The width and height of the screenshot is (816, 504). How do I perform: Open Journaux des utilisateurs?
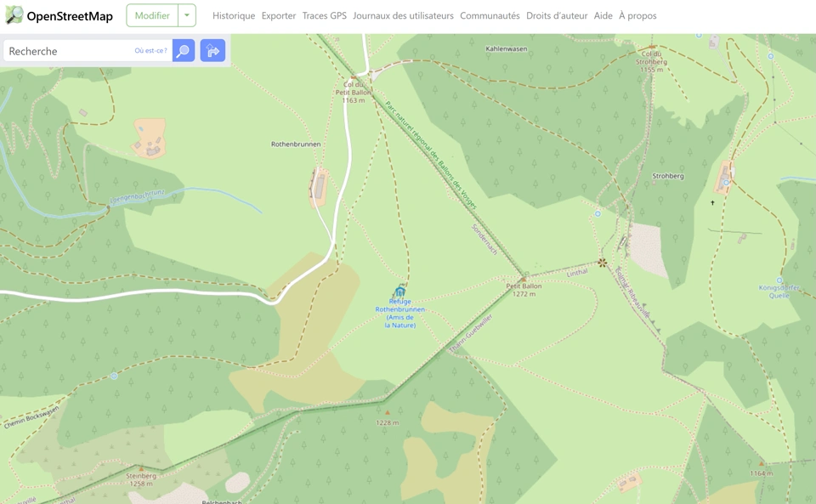(x=403, y=15)
